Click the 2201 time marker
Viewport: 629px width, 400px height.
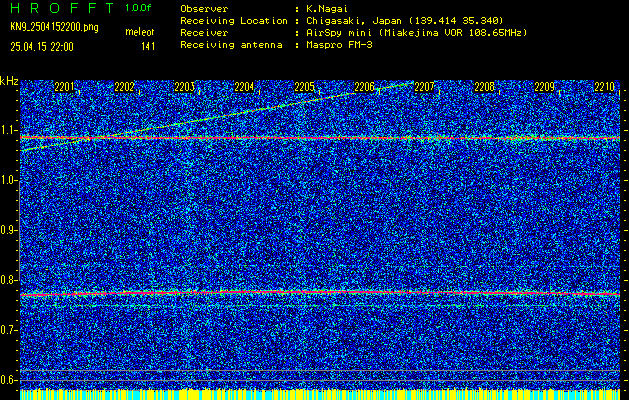64,87
